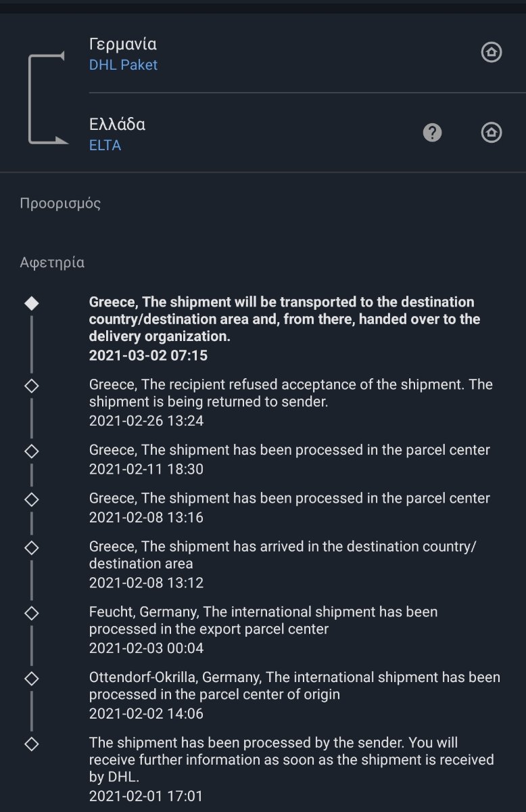This screenshot has height=812, width=526.
Task: Click the filled diamond marker for latest event
Action: 31,303
